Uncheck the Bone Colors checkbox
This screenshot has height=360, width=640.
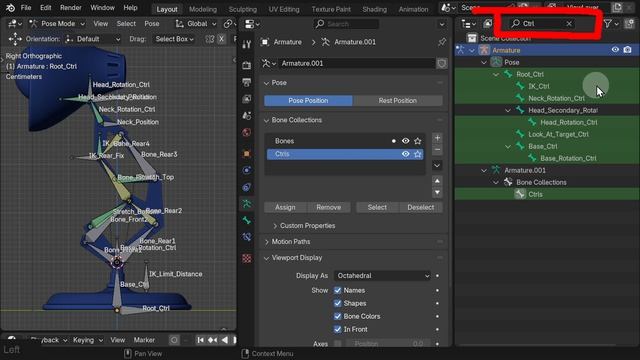[338, 316]
